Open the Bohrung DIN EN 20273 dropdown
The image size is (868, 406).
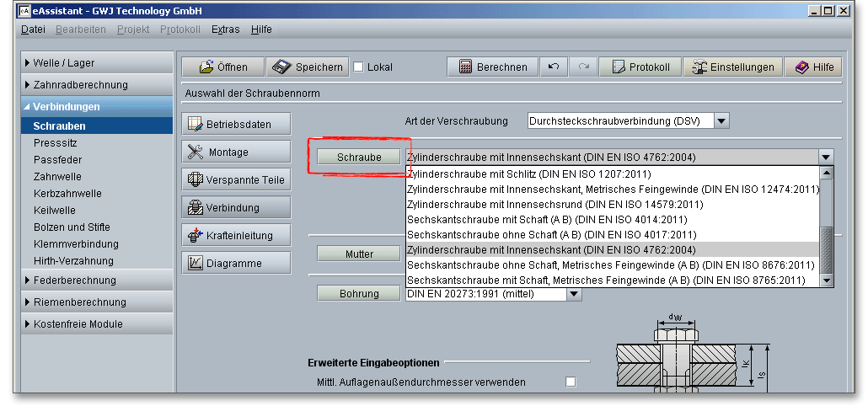(574, 294)
